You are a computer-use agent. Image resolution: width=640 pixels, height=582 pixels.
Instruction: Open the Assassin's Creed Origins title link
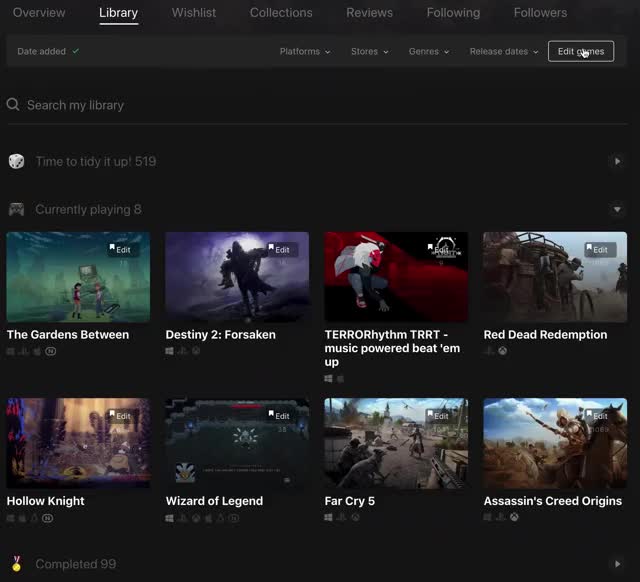(x=553, y=501)
